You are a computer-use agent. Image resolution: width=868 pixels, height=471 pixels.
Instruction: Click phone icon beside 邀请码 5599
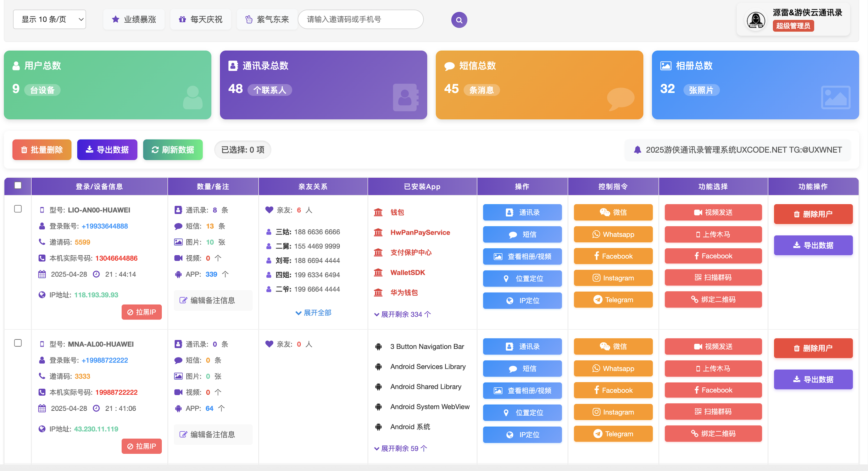[x=42, y=242]
